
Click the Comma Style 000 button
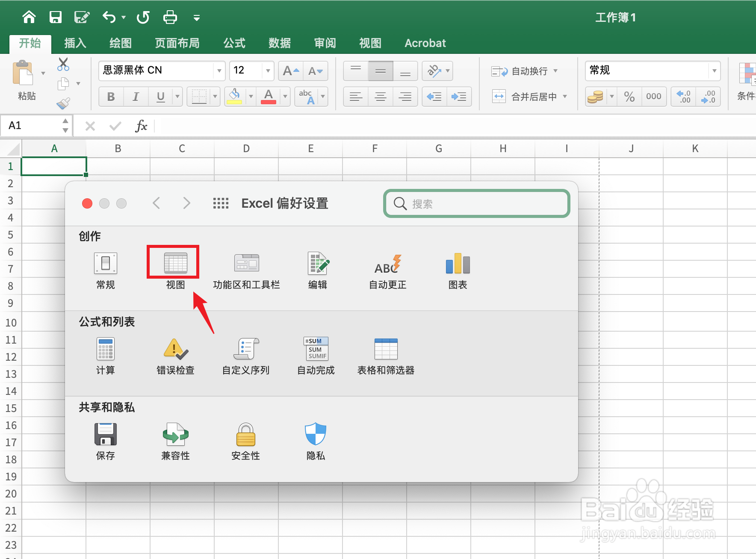654,97
